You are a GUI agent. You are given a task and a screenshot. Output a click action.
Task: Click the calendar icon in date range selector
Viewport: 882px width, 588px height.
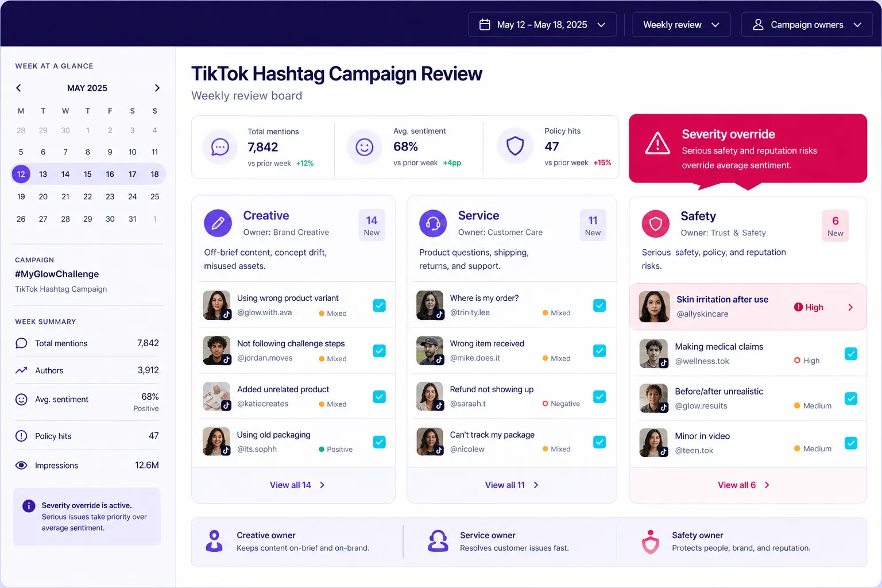pos(485,25)
